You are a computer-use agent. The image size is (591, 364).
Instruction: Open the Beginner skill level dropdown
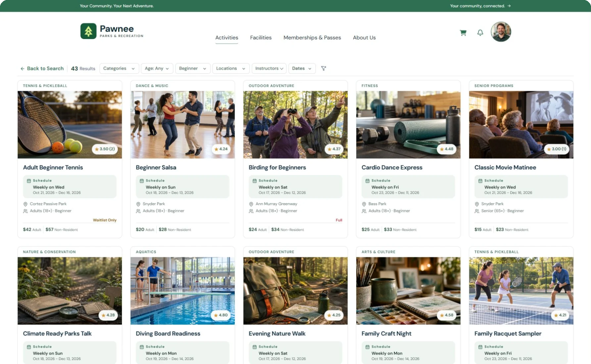193,68
